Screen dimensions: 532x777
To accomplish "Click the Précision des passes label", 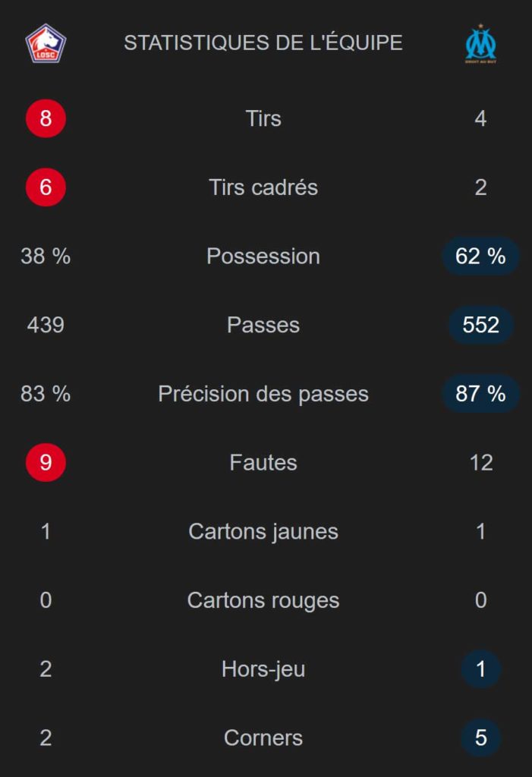I will [x=263, y=394].
